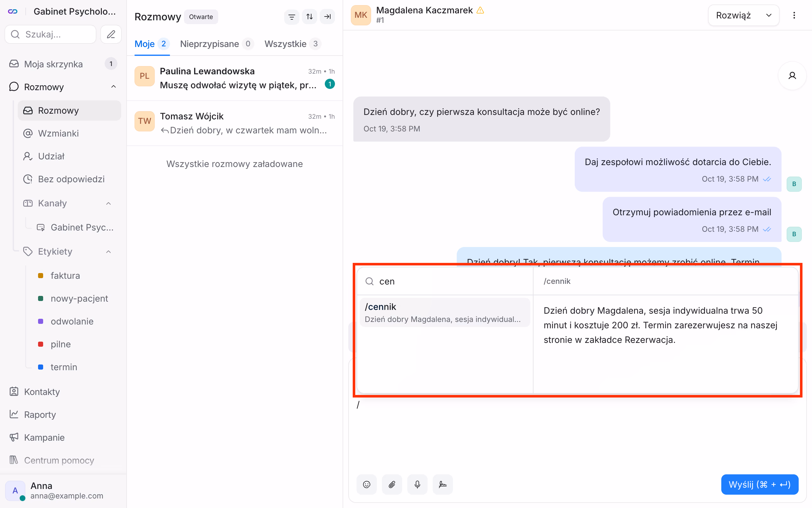812x508 pixels.
Task: Open Moja skrzynka inbox
Action: coord(63,64)
